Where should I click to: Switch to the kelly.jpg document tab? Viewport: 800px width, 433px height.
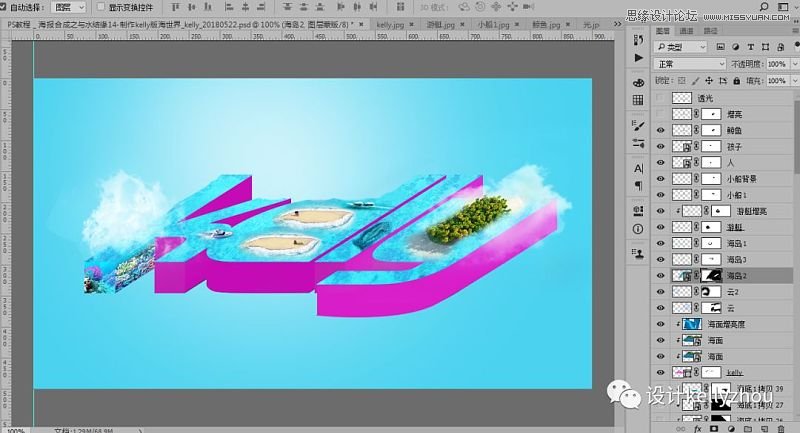pos(390,24)
